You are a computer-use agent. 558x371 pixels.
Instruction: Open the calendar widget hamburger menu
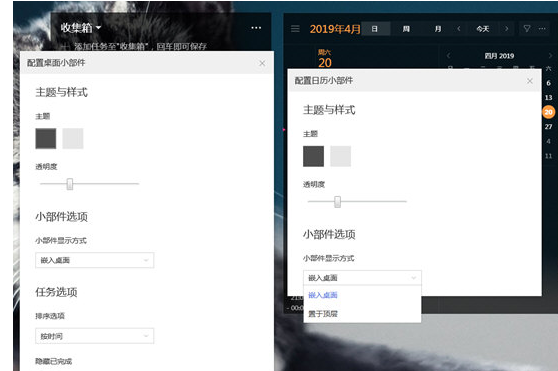point(295,28)
